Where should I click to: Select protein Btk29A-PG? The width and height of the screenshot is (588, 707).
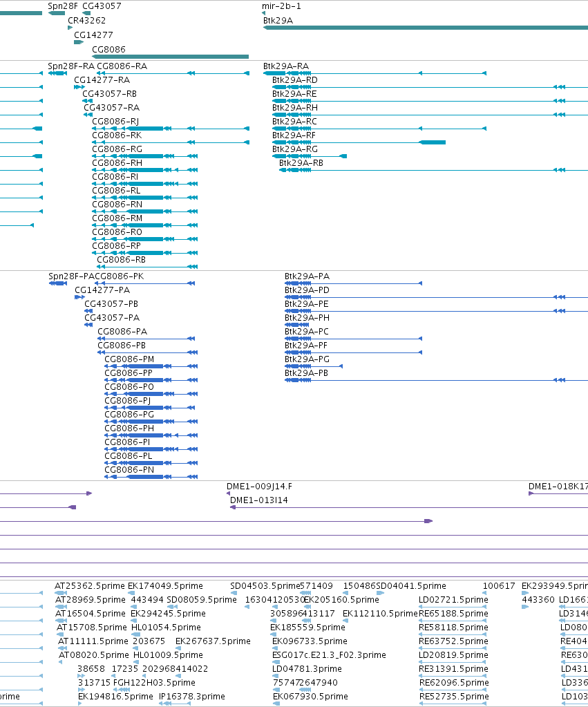pyautogui.click(x=307, y=359)
